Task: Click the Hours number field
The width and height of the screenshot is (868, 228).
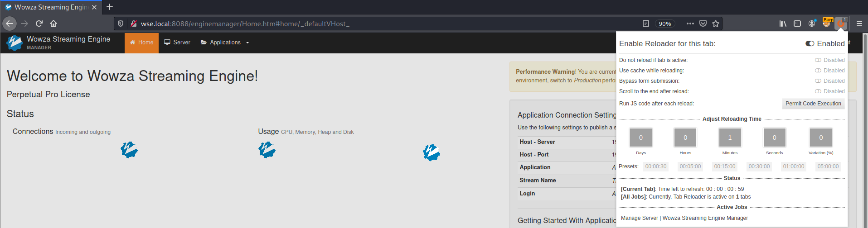Action: 685,138
